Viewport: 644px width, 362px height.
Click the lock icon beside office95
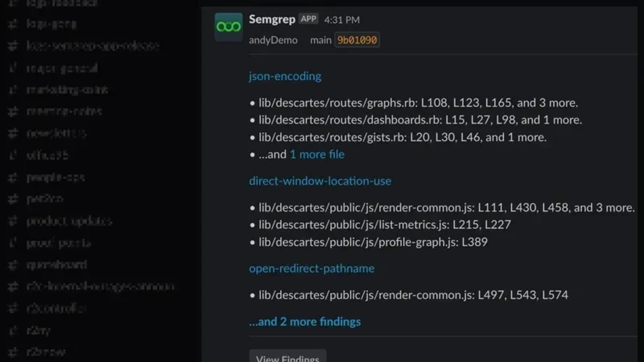pos(13,155)
